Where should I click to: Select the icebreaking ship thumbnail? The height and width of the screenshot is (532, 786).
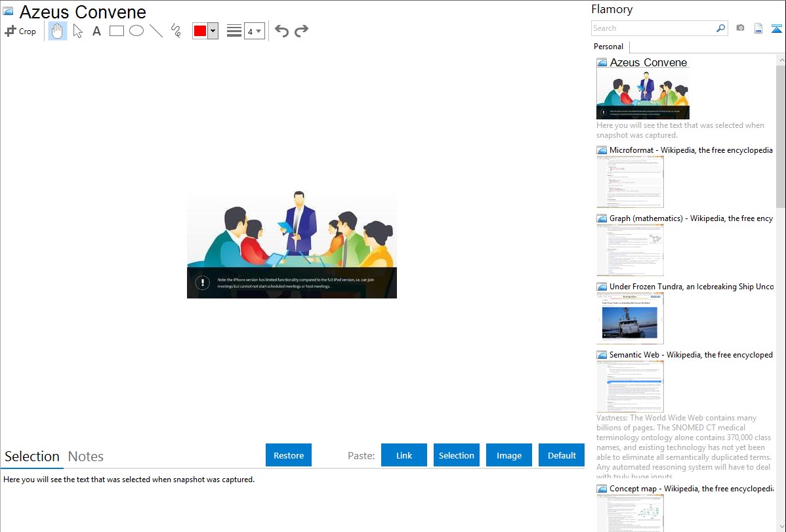pyautogui.click(x=630, y=318)
